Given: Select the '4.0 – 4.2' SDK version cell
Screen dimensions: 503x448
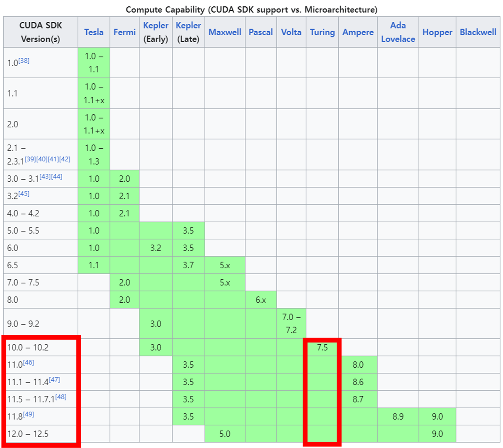Looking at the screenshot, I should [40, 213].
